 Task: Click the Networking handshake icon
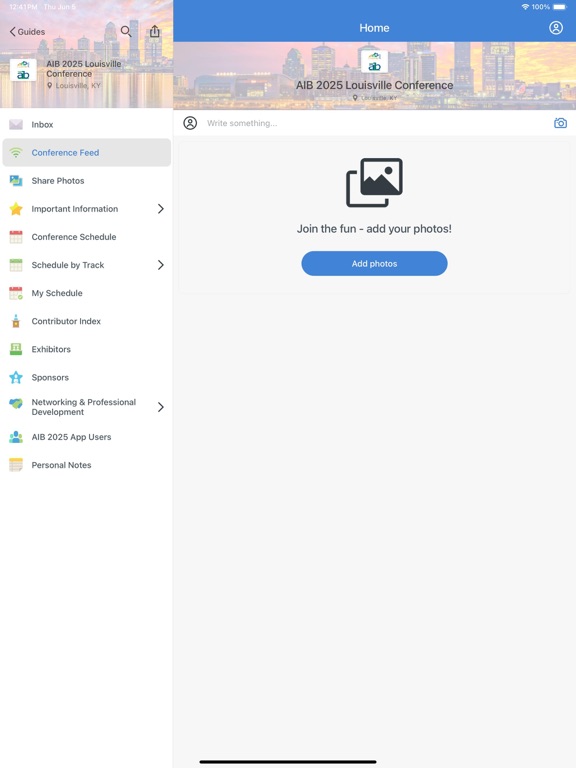click(x=16, y=404)
